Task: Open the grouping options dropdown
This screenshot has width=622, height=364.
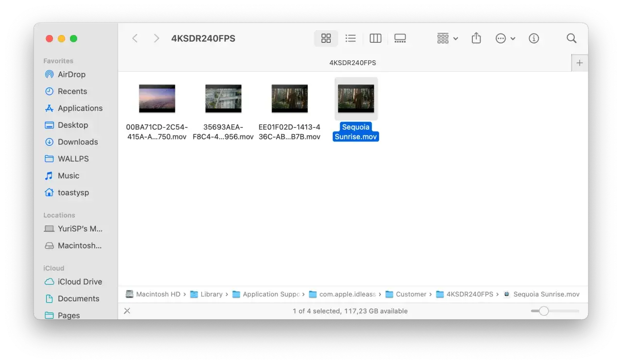Action: [446, 38]
